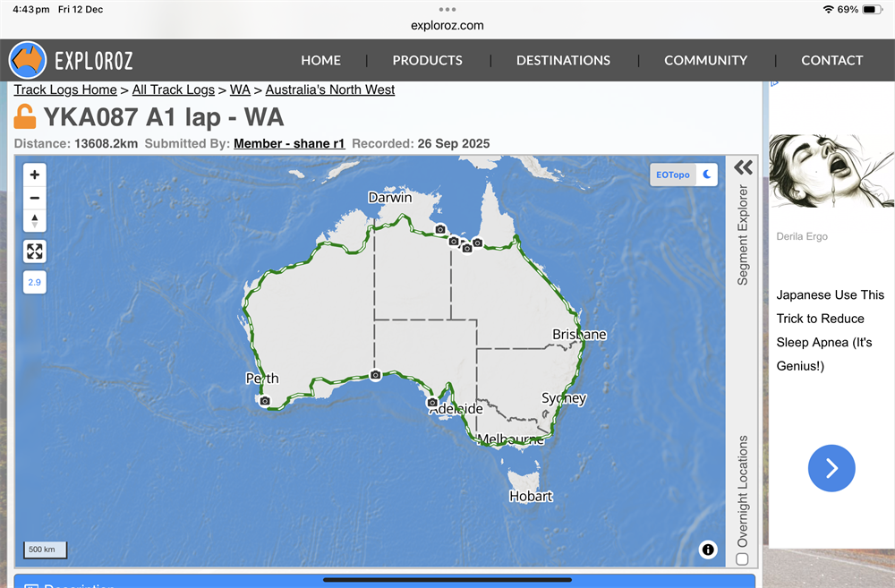Open the Products menu
Image resolution: width=895 pixels, height=588 pixels.
[427, 61]
